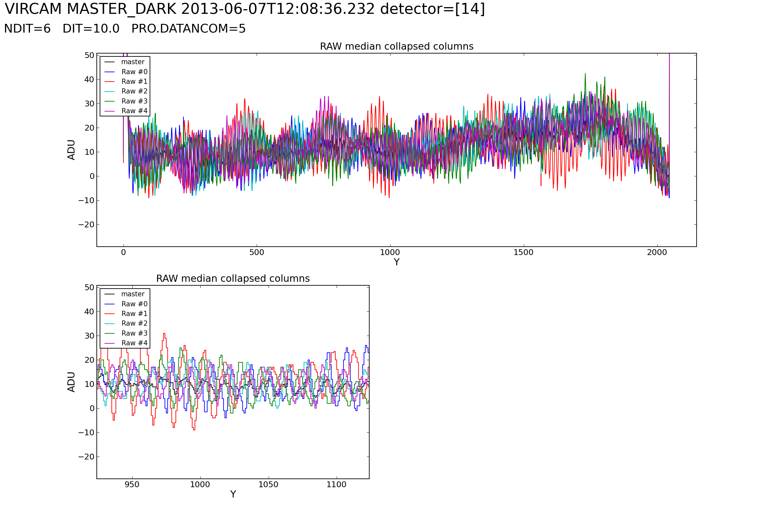Select the 'master' label in top legend

[133, 62]
